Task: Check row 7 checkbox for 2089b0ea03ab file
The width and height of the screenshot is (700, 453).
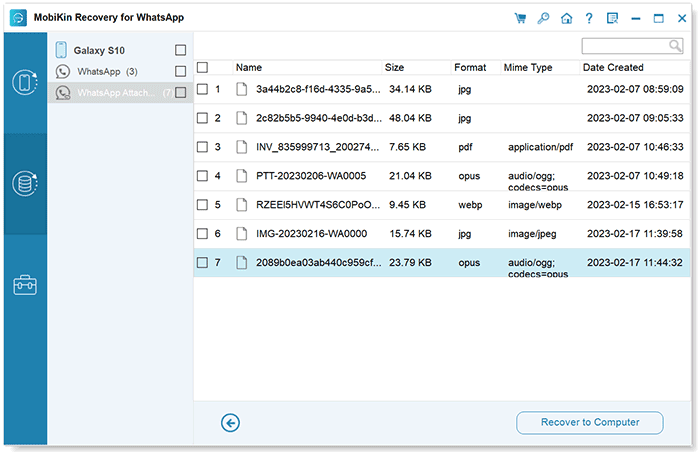Action: (203, 262)
